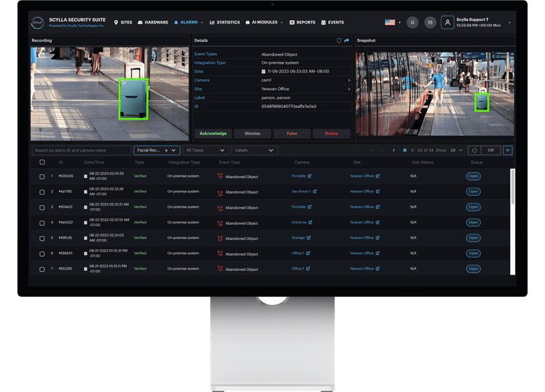Clear the Facial Rec filter with X
Image resolution: width=545 pixels, height=392 pixels.
[166, 150]
